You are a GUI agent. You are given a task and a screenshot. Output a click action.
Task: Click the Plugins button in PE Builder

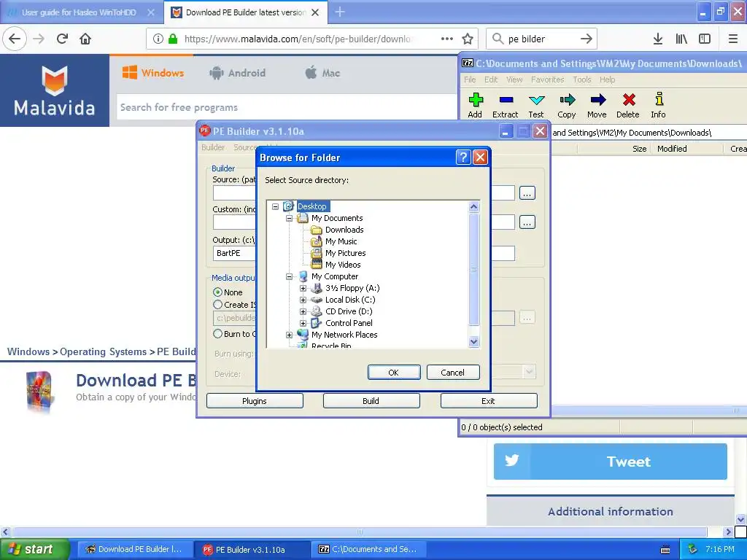255,401
